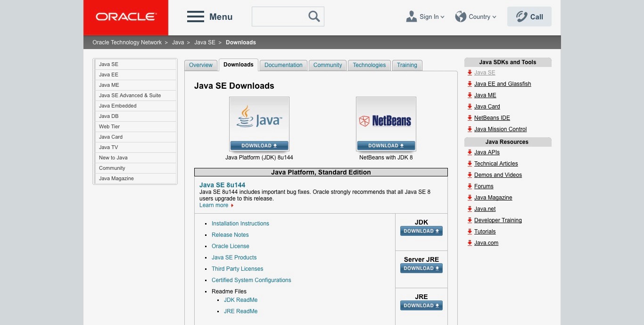Click the red arrow beside Java ME sidebar link

tap(470, 95)
